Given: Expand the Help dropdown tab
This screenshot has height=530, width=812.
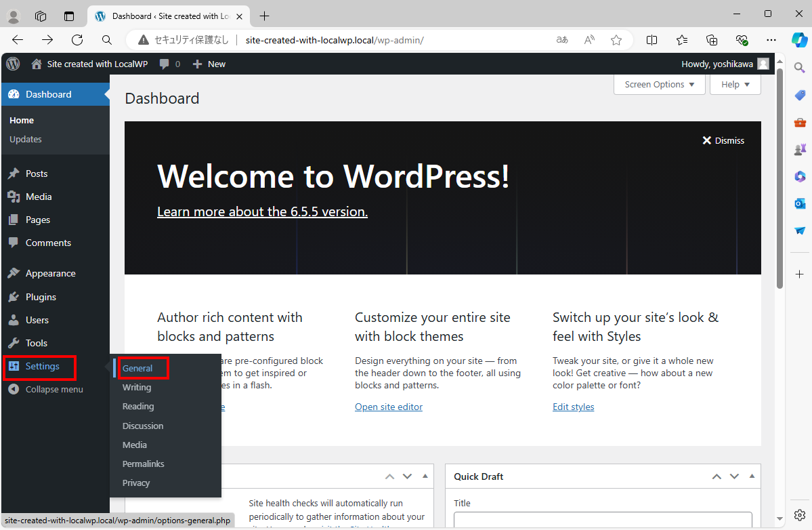Looking at the screenshot, I should (735, 85).
